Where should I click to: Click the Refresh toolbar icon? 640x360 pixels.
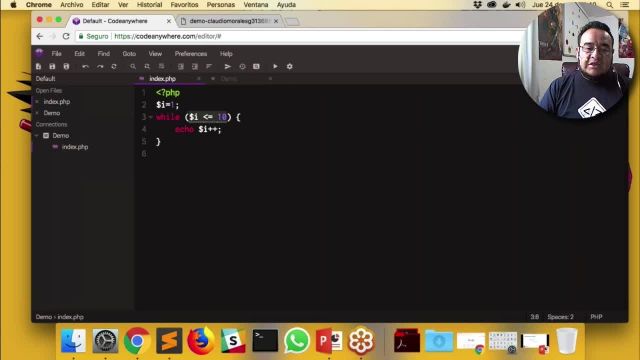click(114, 67)
